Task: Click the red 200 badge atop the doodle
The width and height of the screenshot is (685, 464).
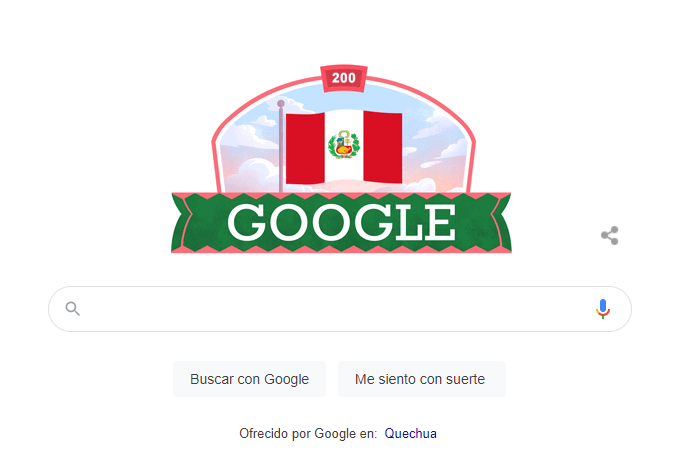Action: point(344,78)
